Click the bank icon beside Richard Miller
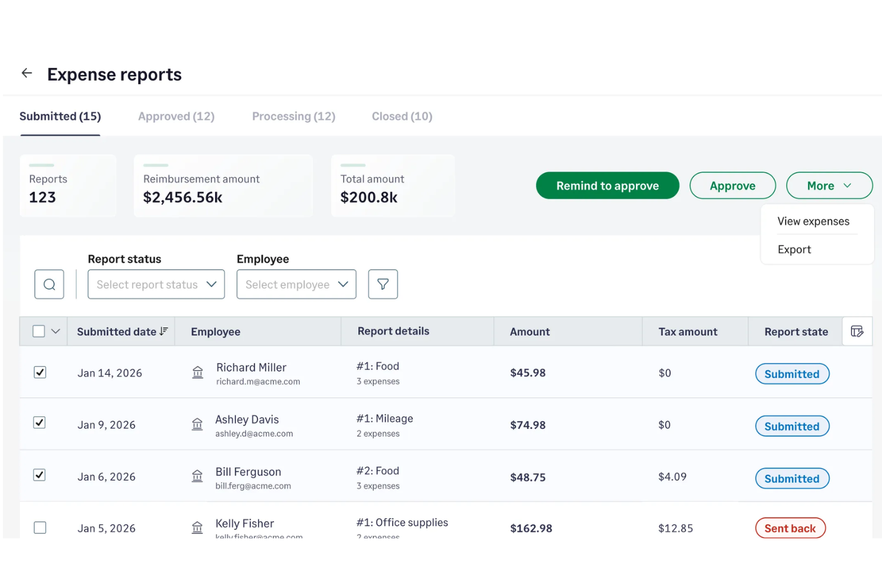The height and width of the screenshot is (588, 882). point(197,372)
